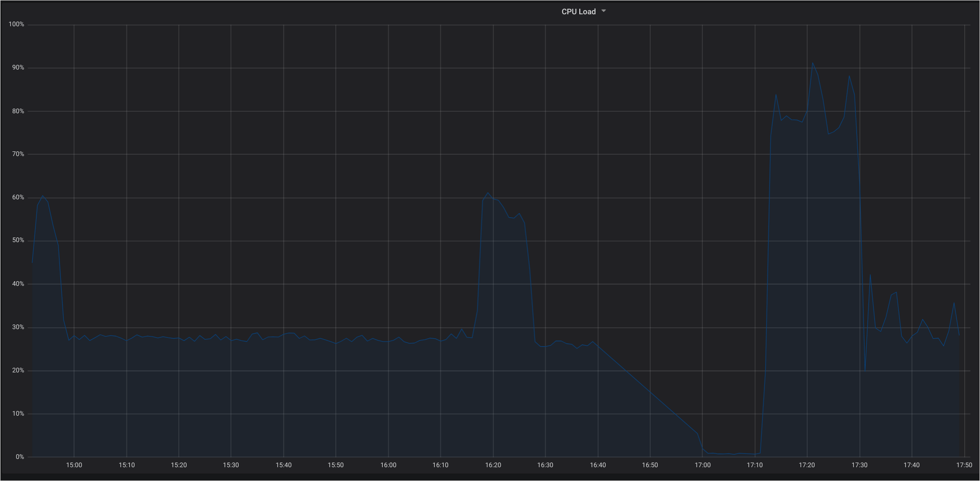980x481 pixels.
Task: Click the 15:30 time axis label
Action: pyautogui.click(x=231, y=465)
